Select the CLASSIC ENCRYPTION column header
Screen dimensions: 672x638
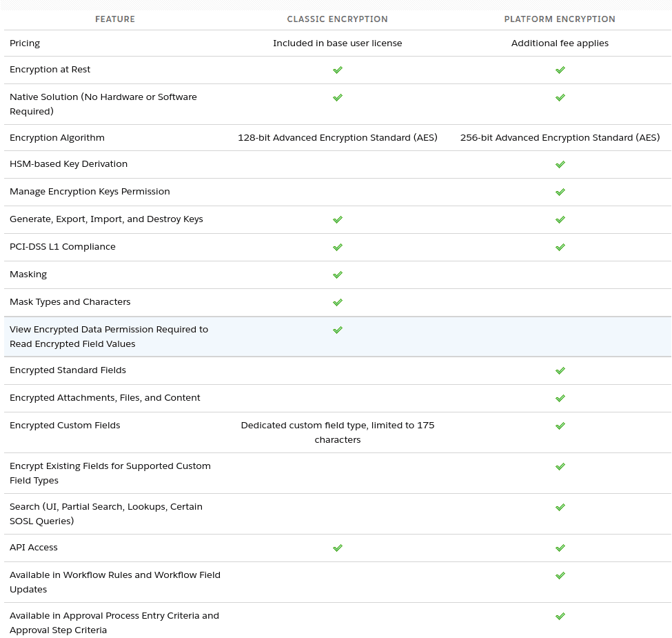(338, 19)
